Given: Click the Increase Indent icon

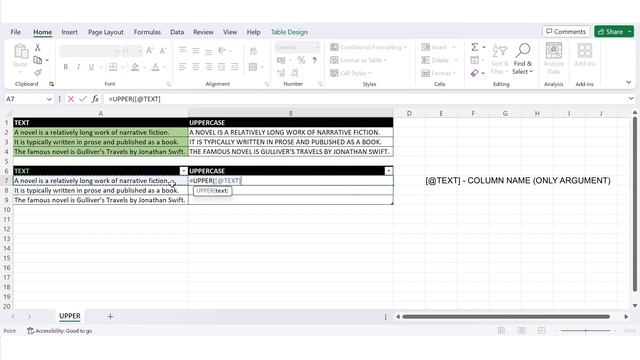Looking at the screenshot, I should 235,67.
